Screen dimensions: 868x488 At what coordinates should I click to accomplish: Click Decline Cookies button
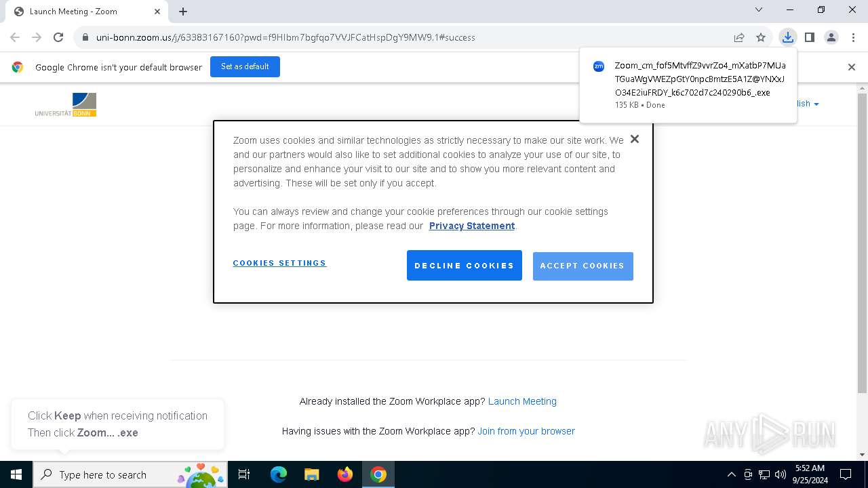click(x=465, y=266)
